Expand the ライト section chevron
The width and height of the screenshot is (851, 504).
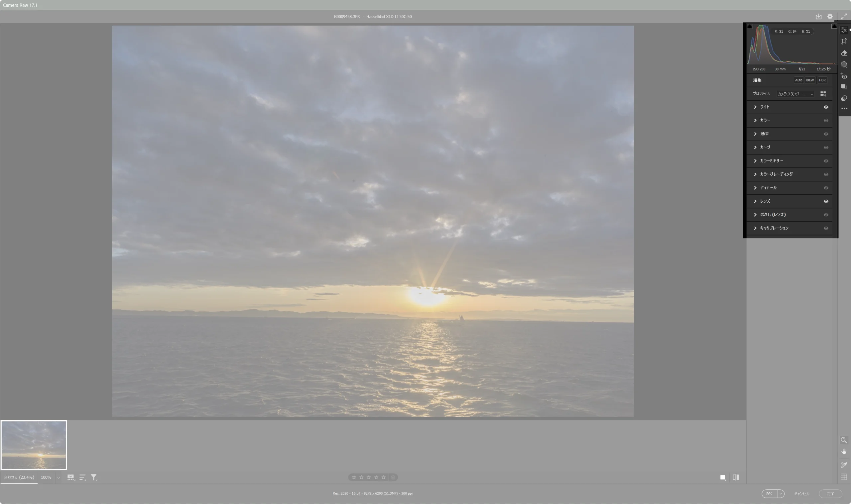point(755,107)
